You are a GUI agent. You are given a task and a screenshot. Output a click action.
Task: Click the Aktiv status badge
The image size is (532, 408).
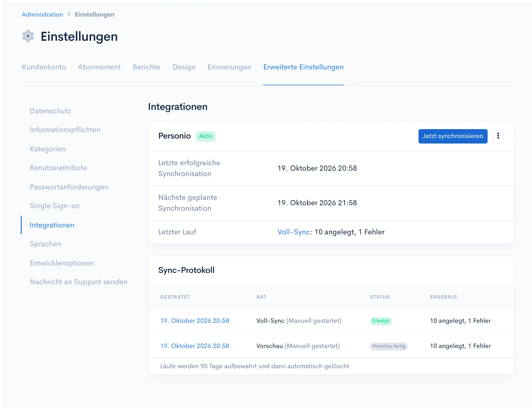[x=206, y=136]
